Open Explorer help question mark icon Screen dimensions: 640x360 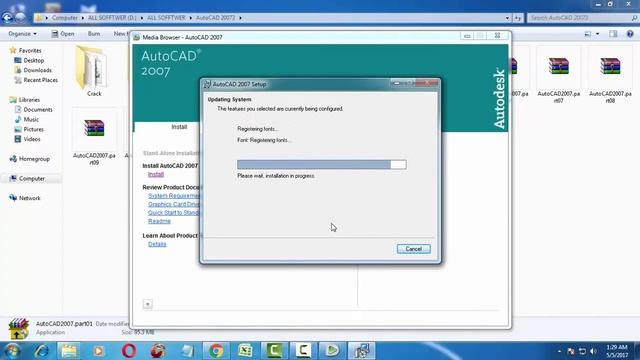(630, 33)
